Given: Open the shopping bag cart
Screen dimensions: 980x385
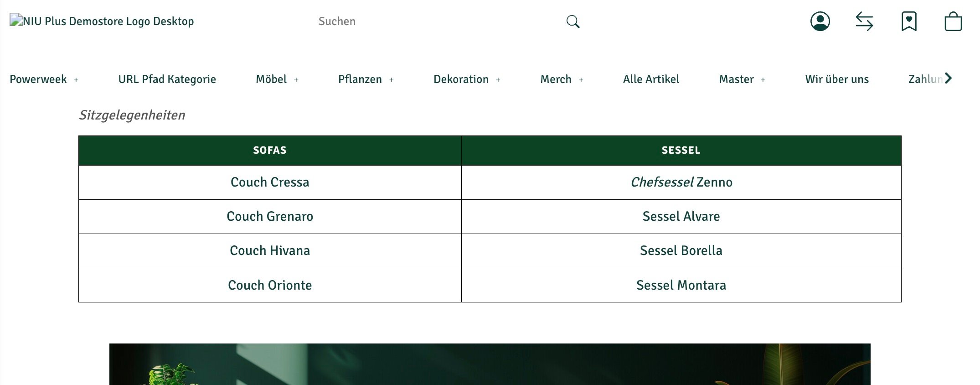Looking at the screenshot, I should coord(953,21).
